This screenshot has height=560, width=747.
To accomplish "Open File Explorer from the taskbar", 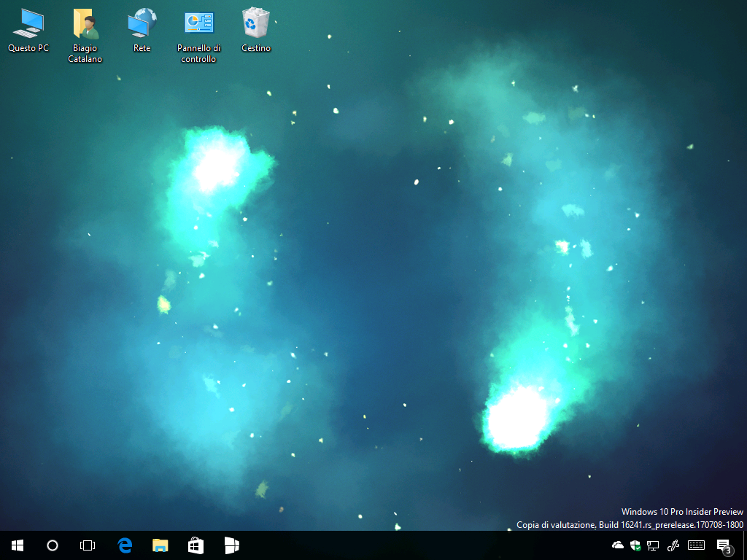I will tap(160, 545).
